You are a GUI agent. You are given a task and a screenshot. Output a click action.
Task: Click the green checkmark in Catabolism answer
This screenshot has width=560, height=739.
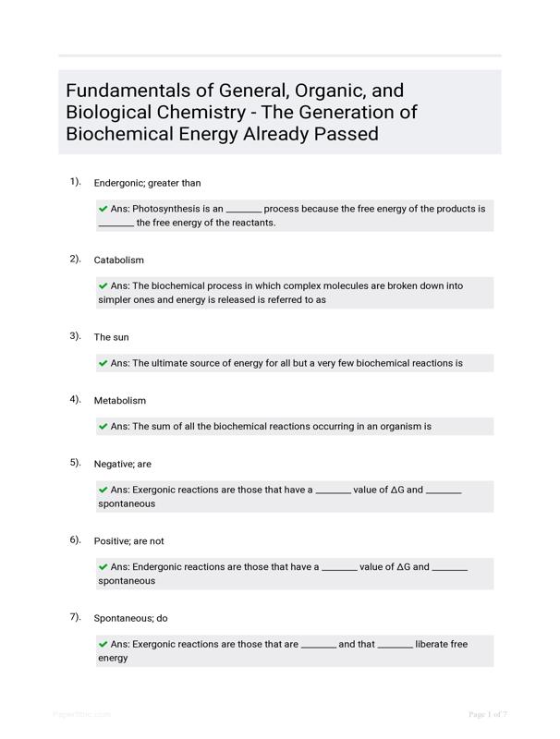103,286
